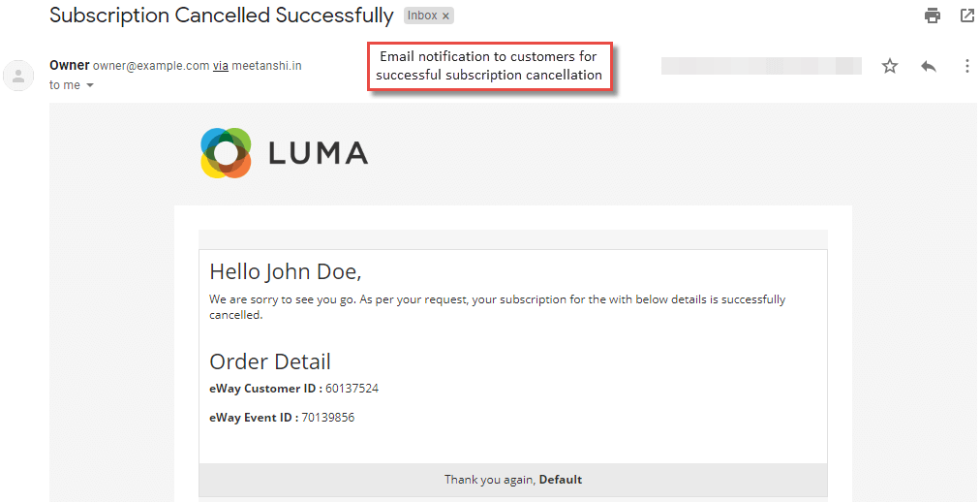Click the LUMA logo image
The image size is (980, 502).
285,152
